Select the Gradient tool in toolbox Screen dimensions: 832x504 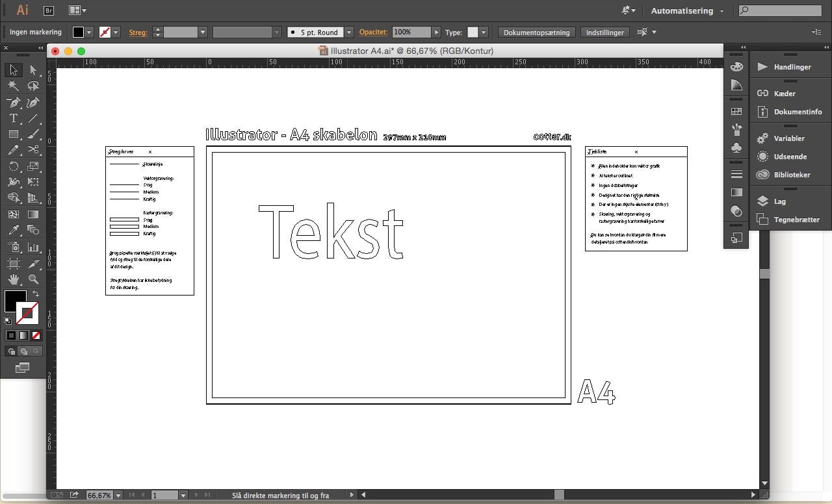tap(33, 214)
